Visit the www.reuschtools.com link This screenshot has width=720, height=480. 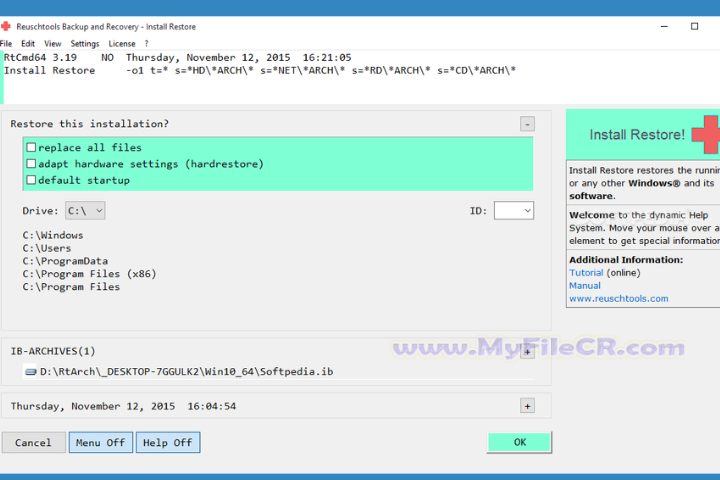point(619,299)
